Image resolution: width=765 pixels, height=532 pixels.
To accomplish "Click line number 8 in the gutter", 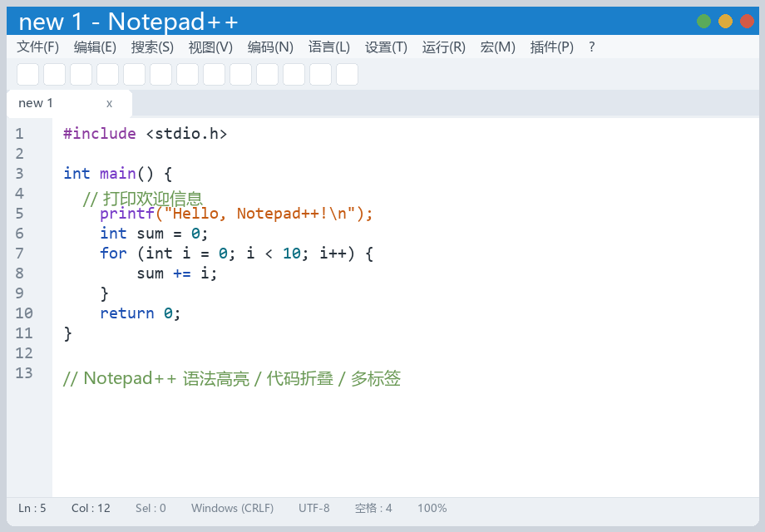I will click(19, 273).
